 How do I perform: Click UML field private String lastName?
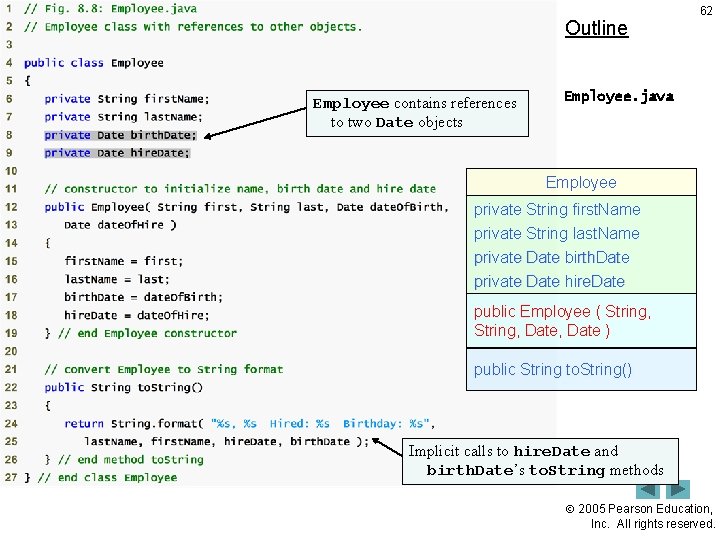point(557,234)
